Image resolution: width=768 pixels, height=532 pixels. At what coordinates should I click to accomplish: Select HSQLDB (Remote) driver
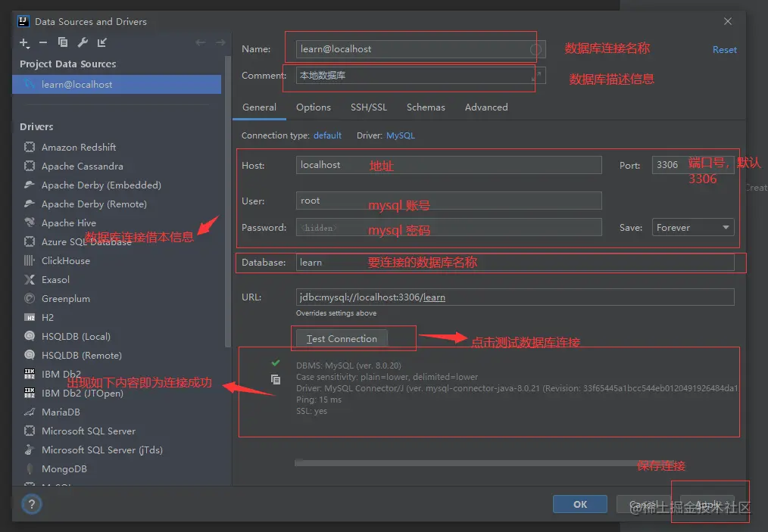click(81, 356)
